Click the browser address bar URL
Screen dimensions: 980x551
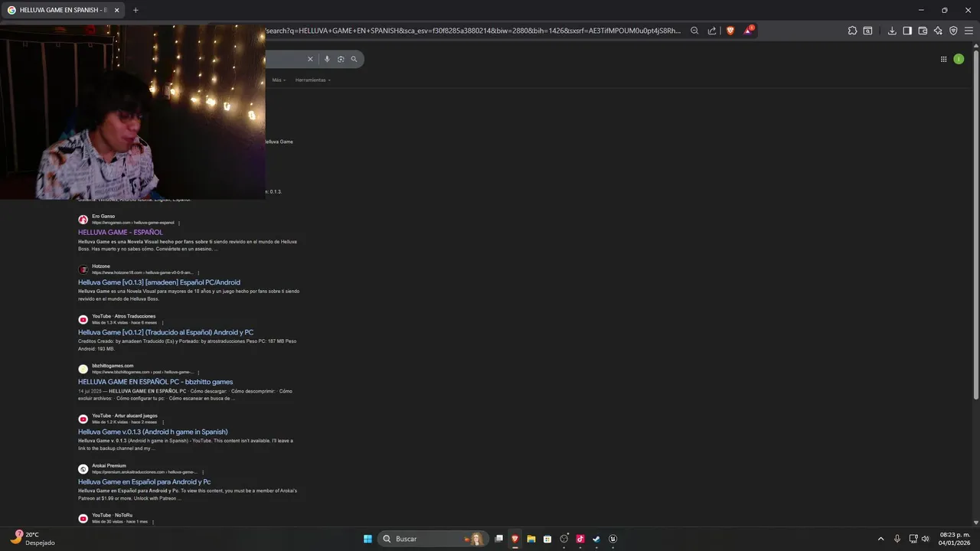[473, 31]
